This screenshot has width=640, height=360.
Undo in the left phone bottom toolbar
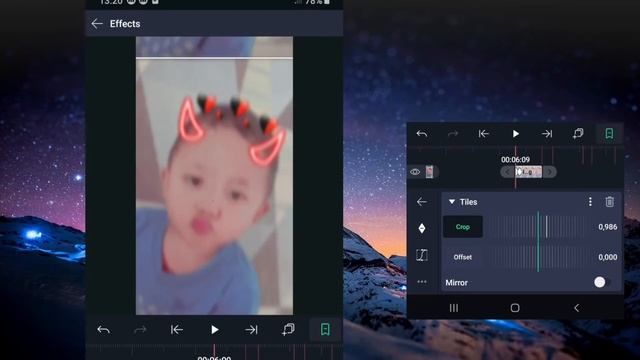tap(104, 329)
